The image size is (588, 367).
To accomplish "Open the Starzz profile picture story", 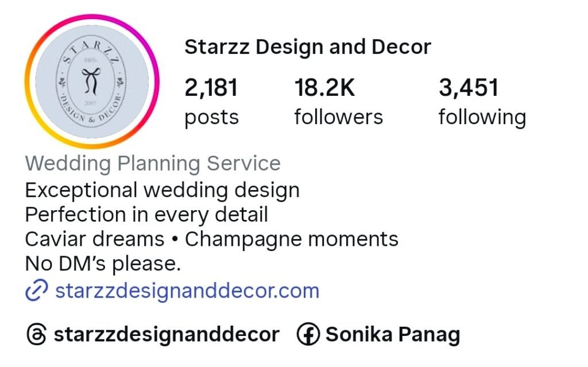I will click(x=92, y=82).
